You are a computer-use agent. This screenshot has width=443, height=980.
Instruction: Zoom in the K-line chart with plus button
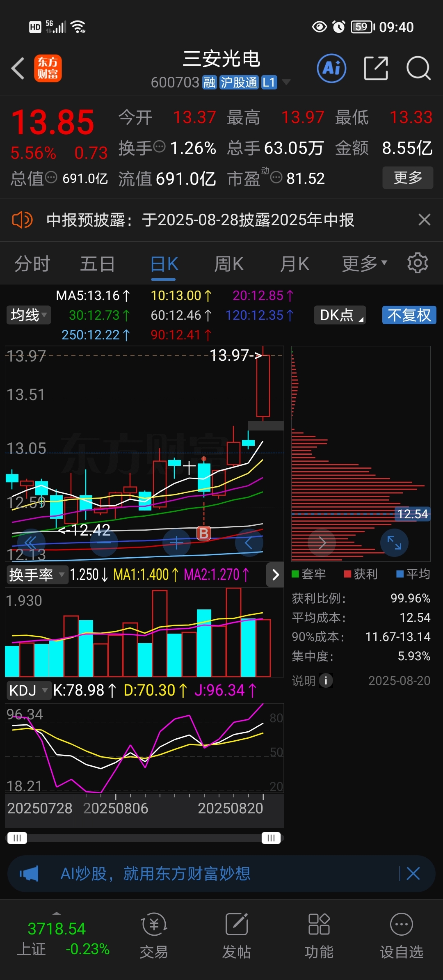176,543
